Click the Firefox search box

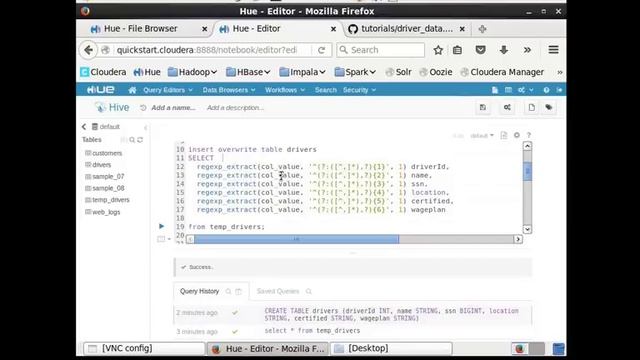[380, 50]
